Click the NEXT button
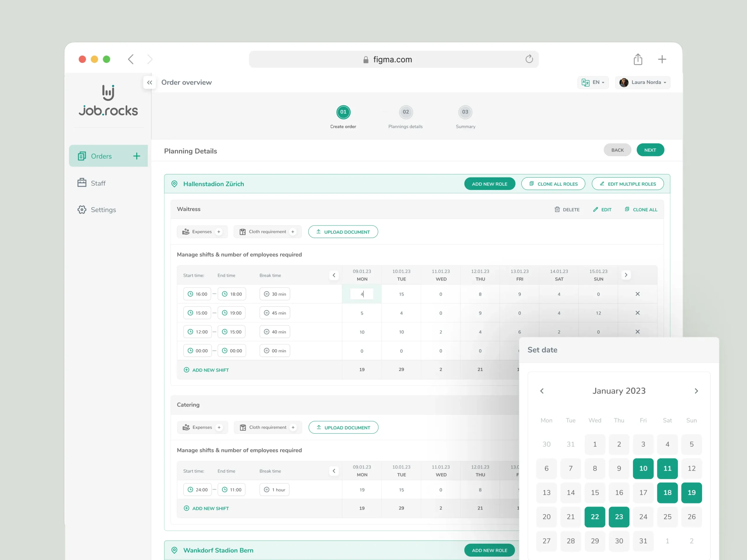This screenshot has height=560, width=747. coord(650,150)
